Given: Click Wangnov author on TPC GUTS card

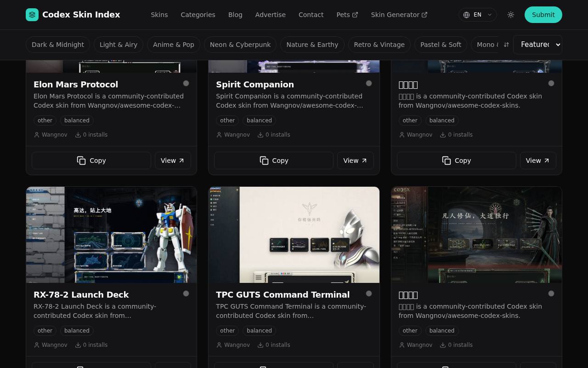Looking at the screenshot, I should point(237,345).
